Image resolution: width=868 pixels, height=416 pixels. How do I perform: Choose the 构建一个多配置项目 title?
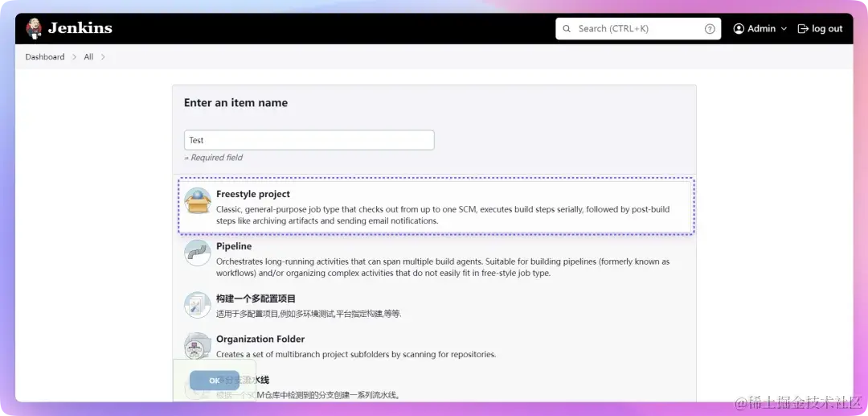click(256, 299)
